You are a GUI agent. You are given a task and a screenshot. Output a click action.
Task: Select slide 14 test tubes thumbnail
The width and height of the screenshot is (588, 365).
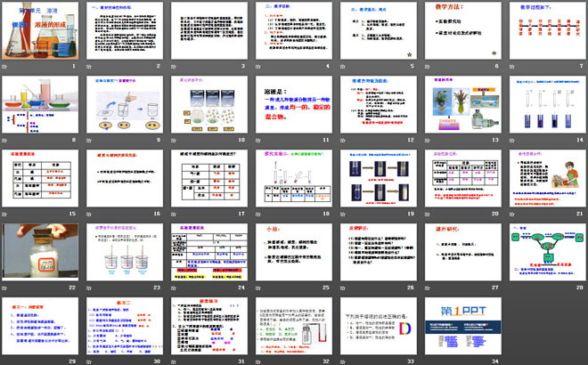pyautogui.click(x=548, y=104)
